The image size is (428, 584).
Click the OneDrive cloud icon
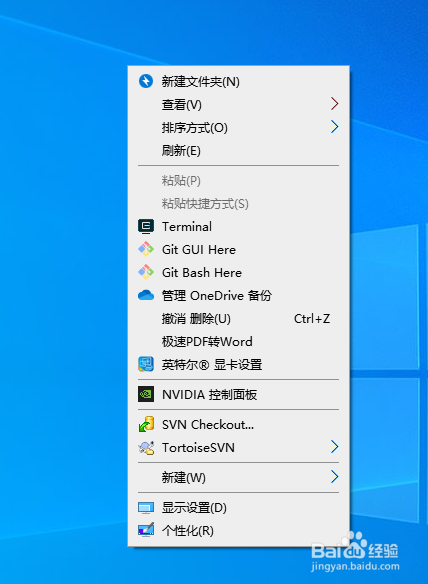tap(146, 296)
